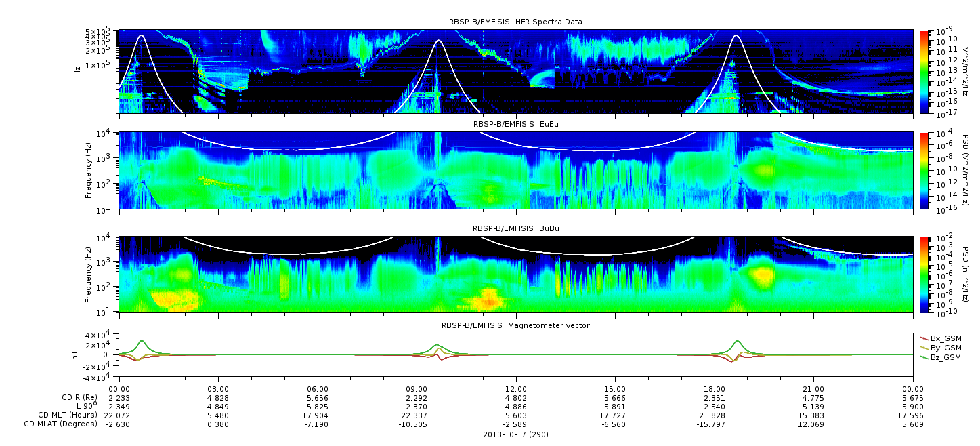
Task: Click the Bz peak near 00:40 in magnetometer plot
Action: tap(142, 341)
